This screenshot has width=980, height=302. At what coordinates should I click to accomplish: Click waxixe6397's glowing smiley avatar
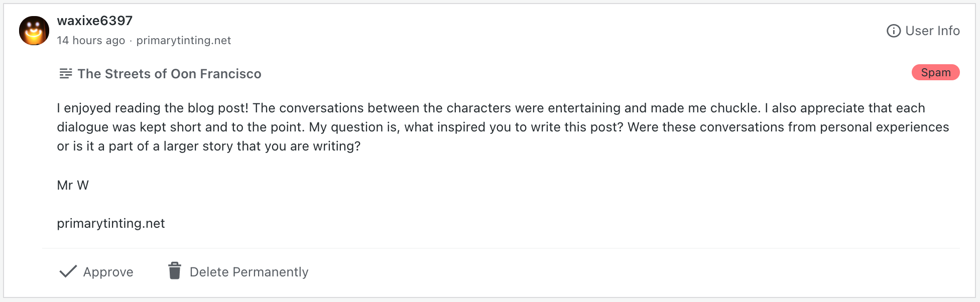point(34,31)
